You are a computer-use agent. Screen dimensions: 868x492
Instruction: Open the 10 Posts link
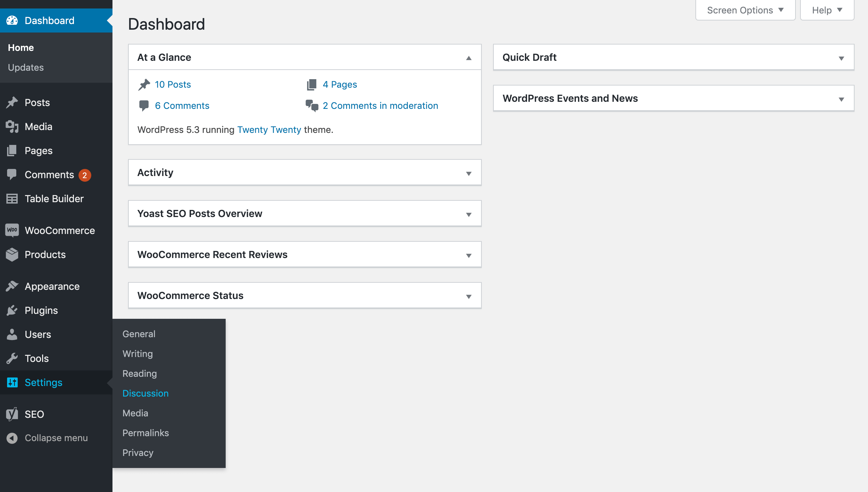coord(173,84)
